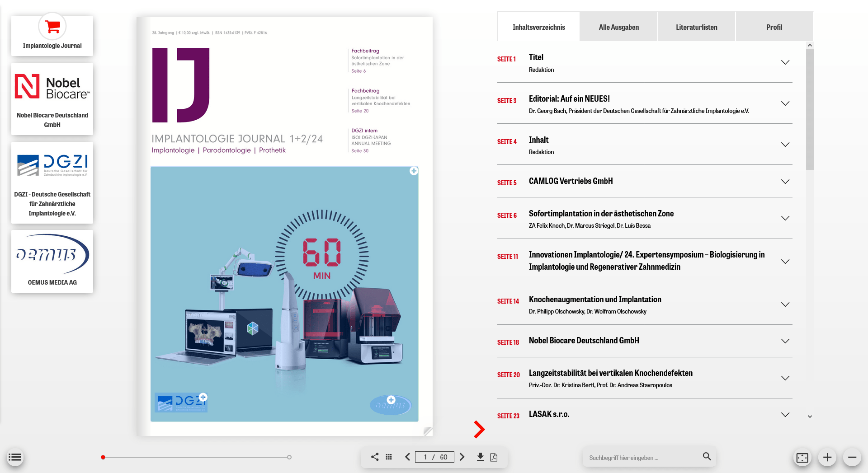Switch to the Inhaltsverzeichnis tab
Viewport: 868px width, 473px height.
pos(539,27)
